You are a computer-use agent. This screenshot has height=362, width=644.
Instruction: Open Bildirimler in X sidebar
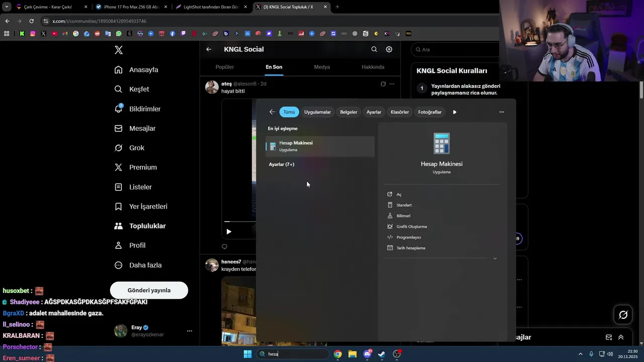point(137,109)
